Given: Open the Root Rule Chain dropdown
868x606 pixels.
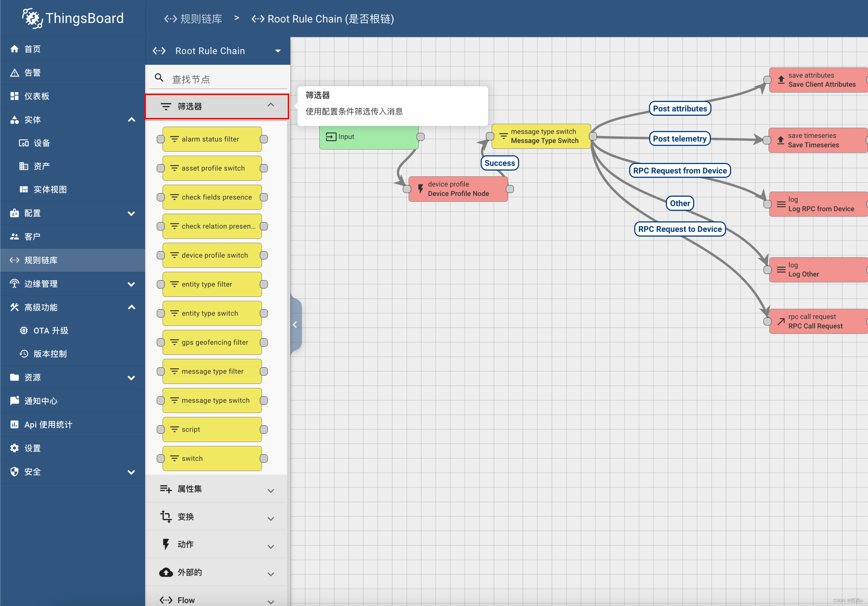Looking at the screenshot, I should [278, 51].
